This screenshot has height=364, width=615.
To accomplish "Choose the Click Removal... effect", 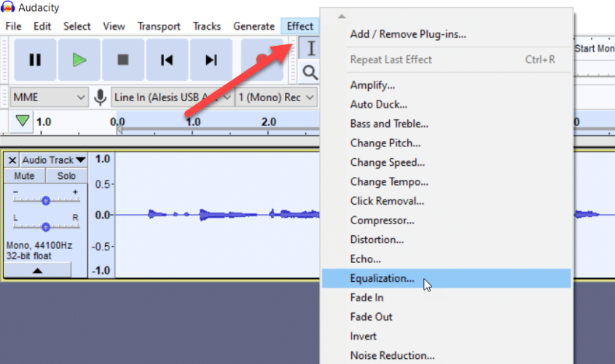I will (x=447, y=201).
